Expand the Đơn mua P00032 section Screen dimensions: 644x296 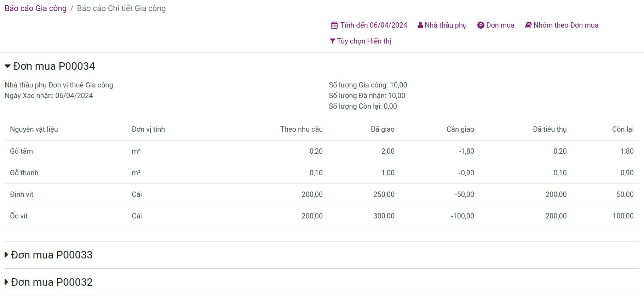(x=6, y=282)
